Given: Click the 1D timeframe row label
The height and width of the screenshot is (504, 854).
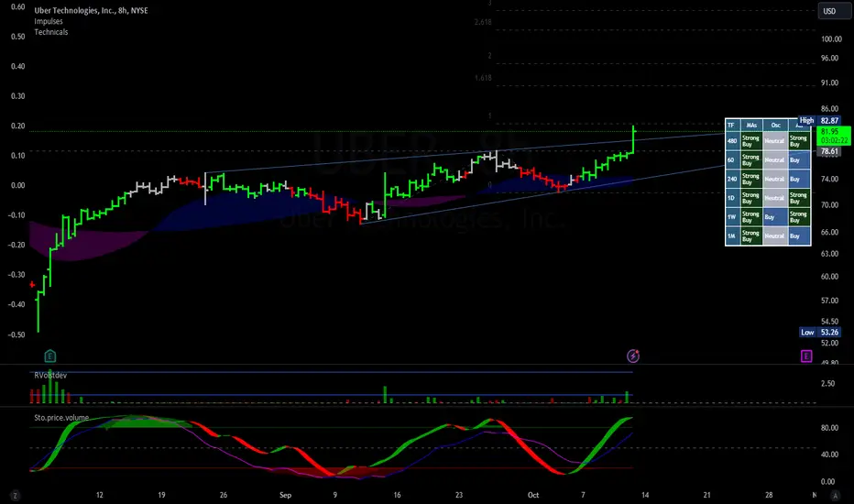Looking at the screenshot, I should 732,198.
